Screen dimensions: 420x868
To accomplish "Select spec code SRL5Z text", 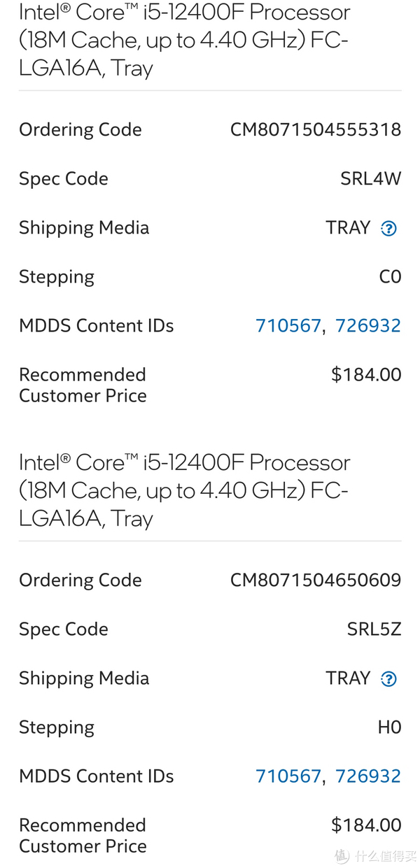I will [374, 629].
